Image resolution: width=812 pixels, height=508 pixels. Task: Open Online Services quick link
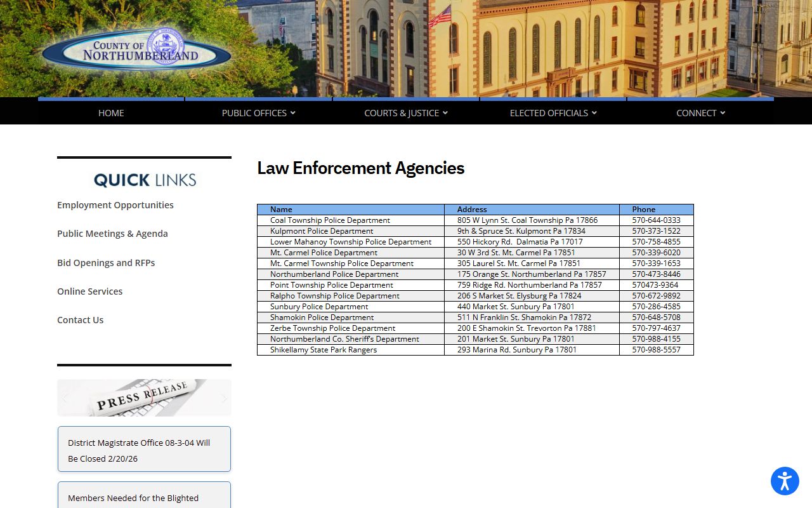(x=89, y=291)
